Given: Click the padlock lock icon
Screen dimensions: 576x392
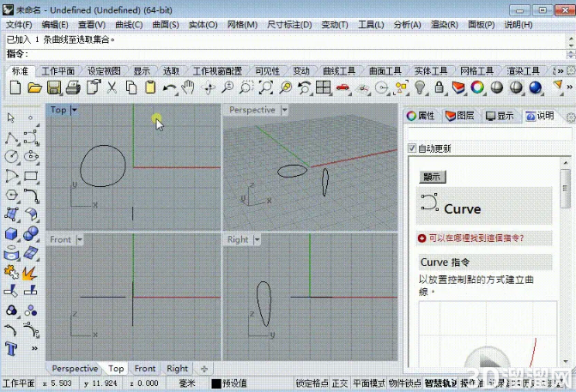Looking at the screenshot, I should [439, 87].
